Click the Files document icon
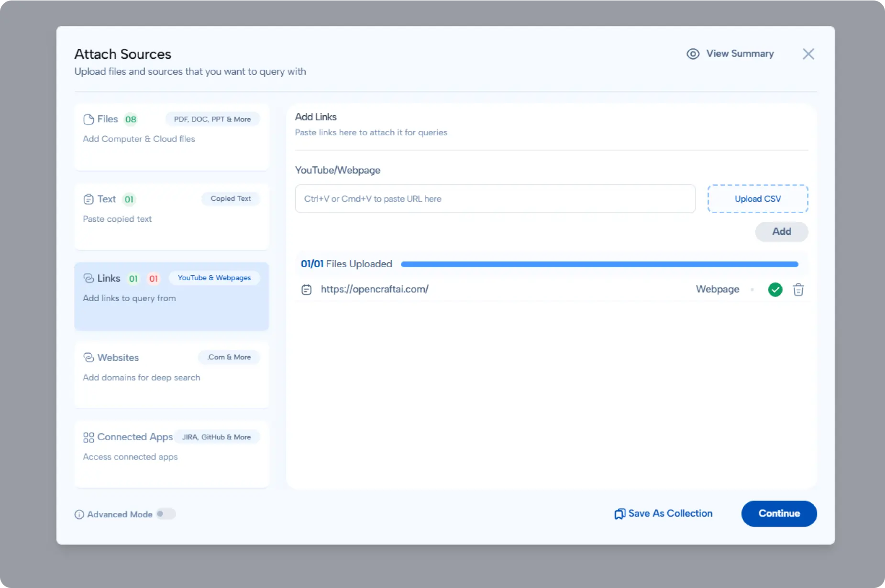 pyautogui.click(x=88, y=119)
